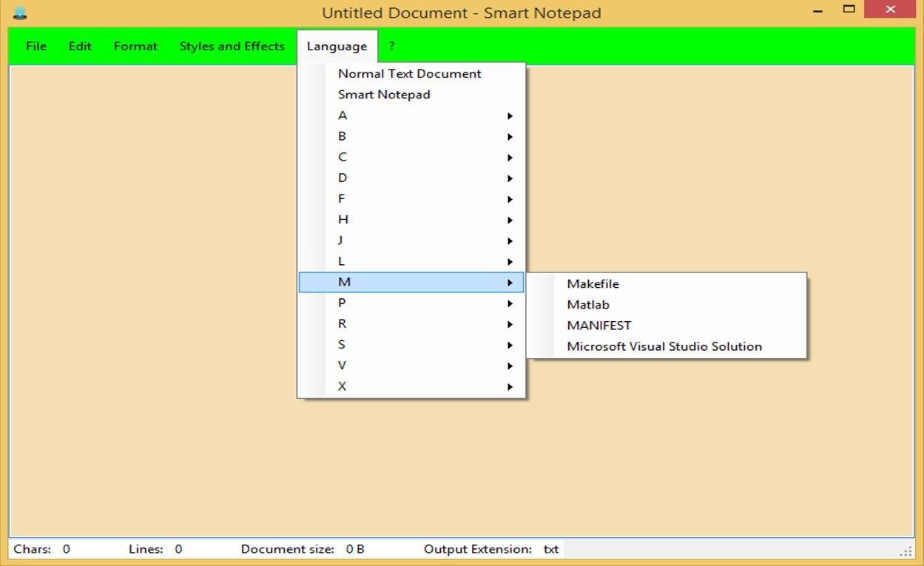The image size is (924, 566).
Task: Select MANIFEST language
Action: (598, 325)
